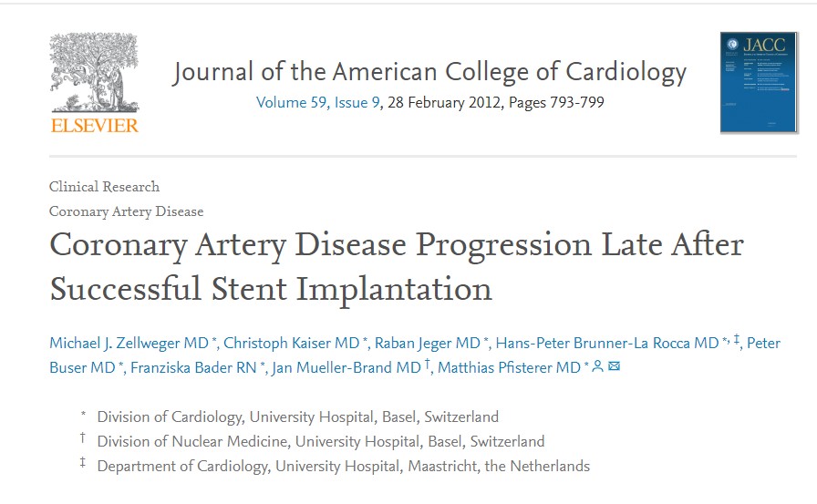817x504 pixels.
Task: Click the Division of Cardiology, Basel affiliation
Action: pyautogui.click(x=298, y=417)
